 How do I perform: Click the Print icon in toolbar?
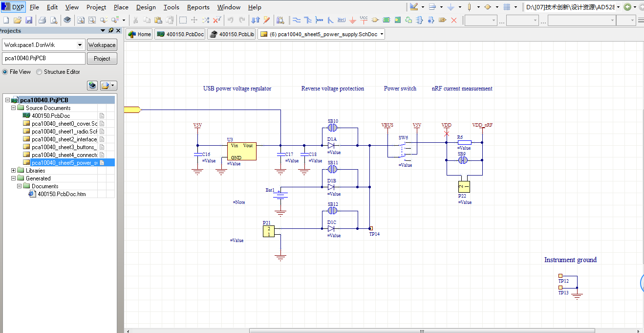(42, 20)
